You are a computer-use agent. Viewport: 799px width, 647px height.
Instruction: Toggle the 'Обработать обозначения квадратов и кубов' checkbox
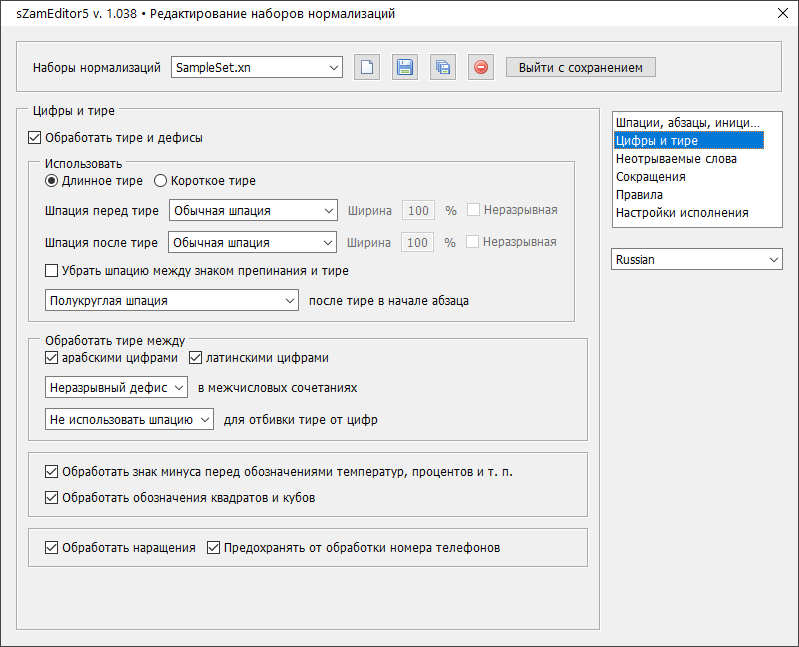(x=52, y=497)
